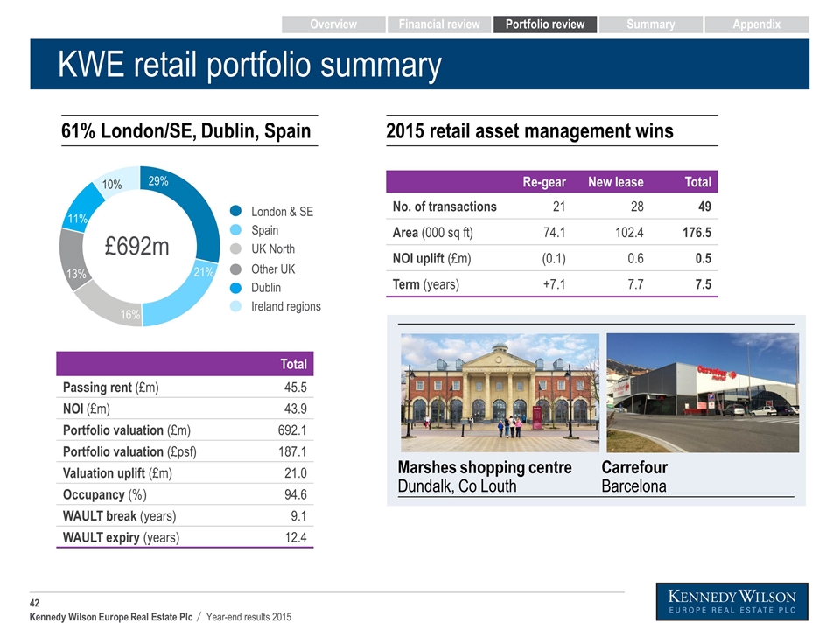Click the Kennedy Wilson logo
The image size is (840, 630).
coord(731,602)
